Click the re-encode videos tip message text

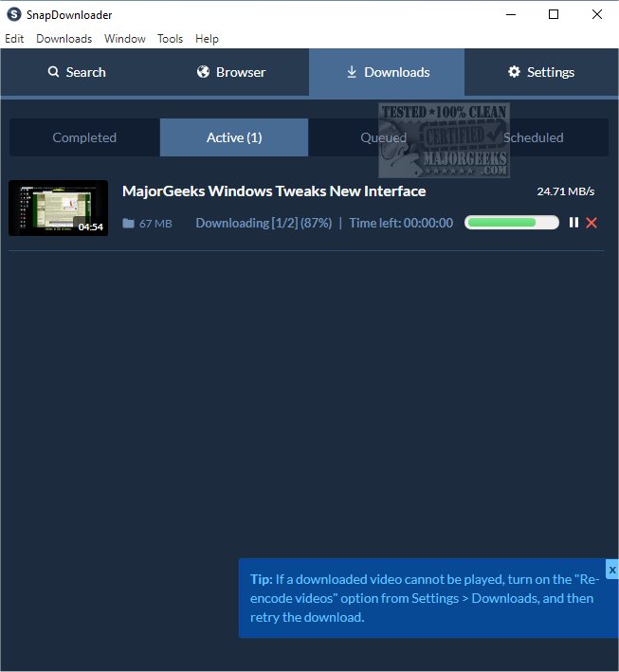425,598
